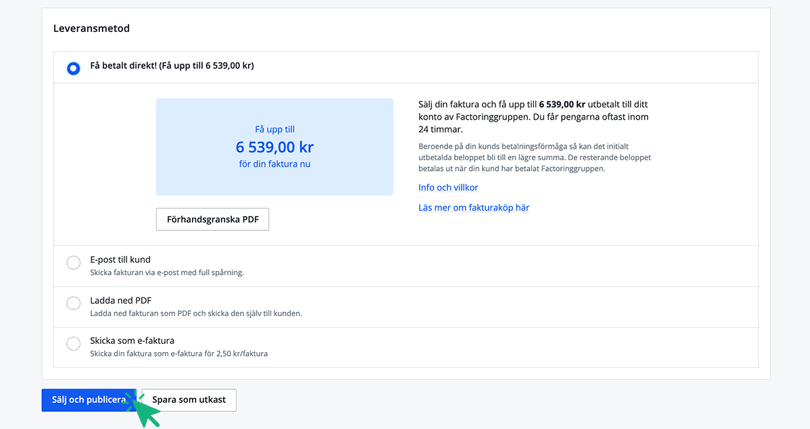Open the "Info och villkor" link
Viewport: 810px width, 429px height.
click(448, 187)
